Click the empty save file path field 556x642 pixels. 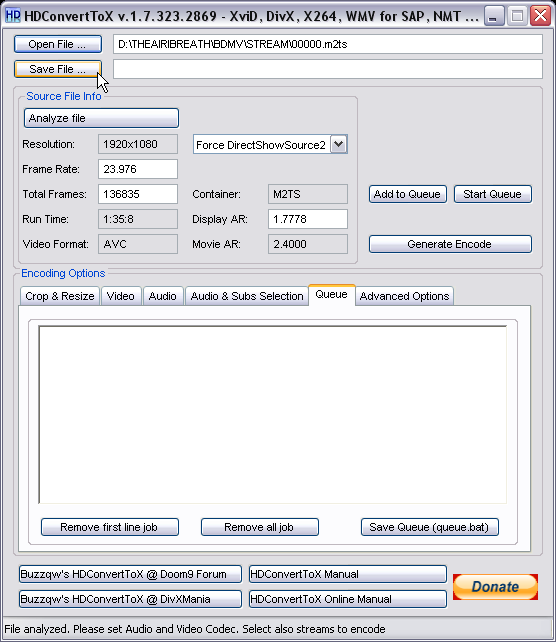pos(328,69)
